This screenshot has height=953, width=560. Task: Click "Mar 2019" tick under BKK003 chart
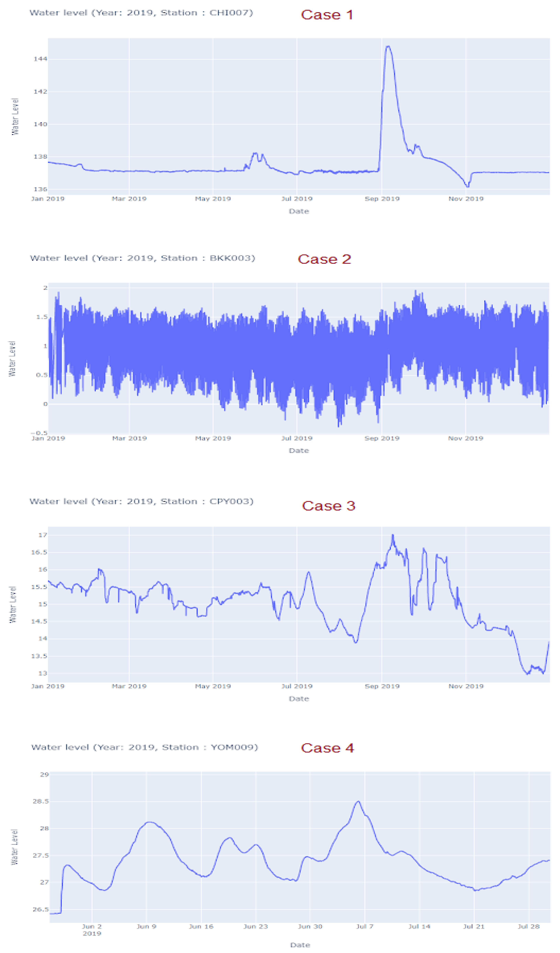(129, 438)
